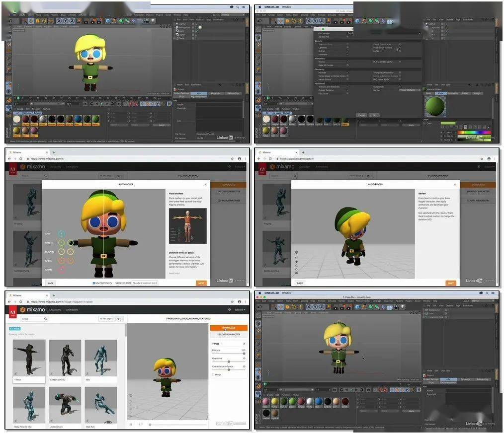Toggle Cameras checkbox in FBX export dialog

[347, 48]
